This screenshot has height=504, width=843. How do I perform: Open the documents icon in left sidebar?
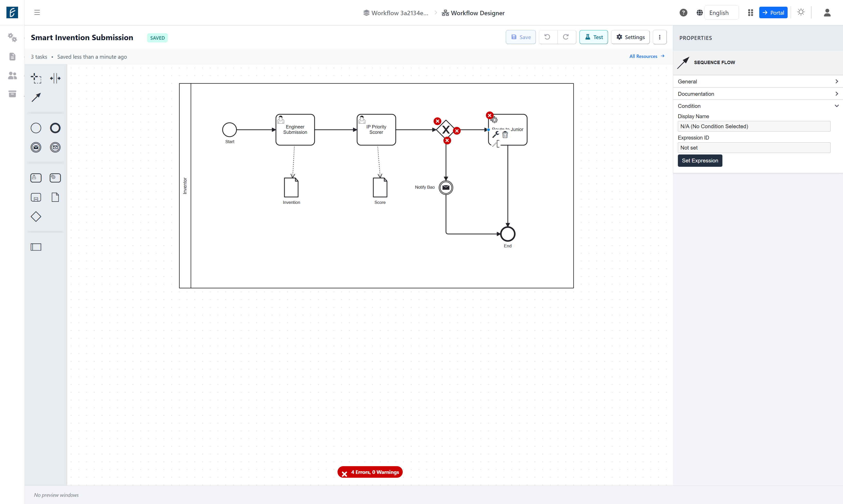12,56
